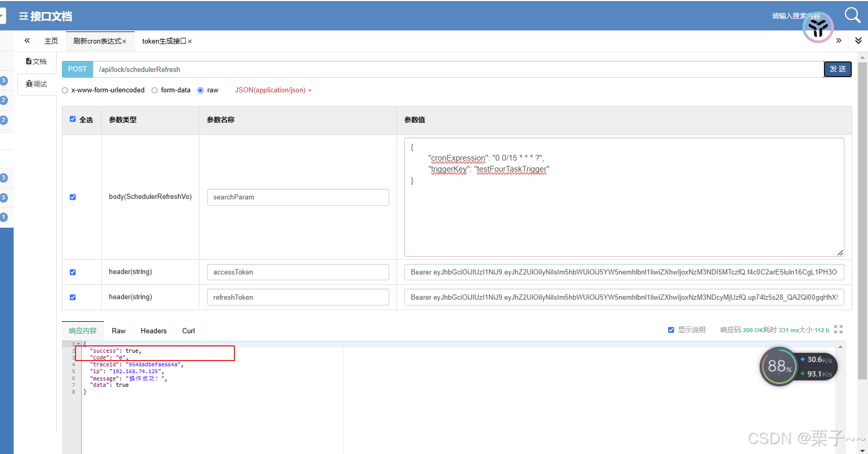Collapse tabs with the double-left arrow
The image size is (868, 454).
27,40
